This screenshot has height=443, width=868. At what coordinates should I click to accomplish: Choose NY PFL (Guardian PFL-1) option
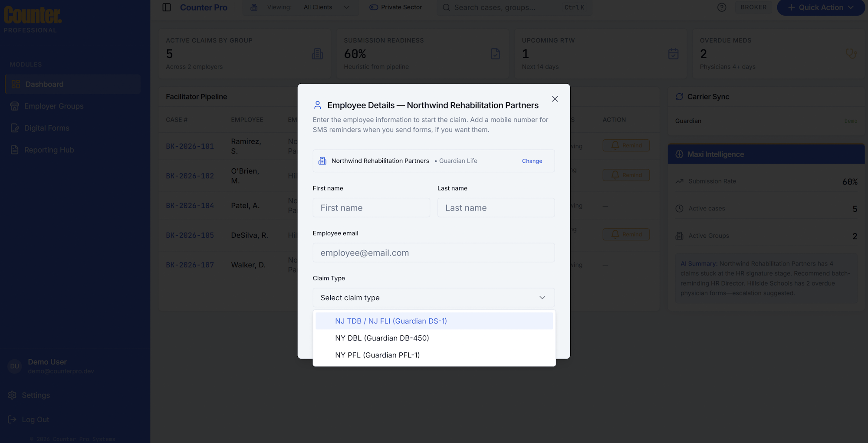377,355
